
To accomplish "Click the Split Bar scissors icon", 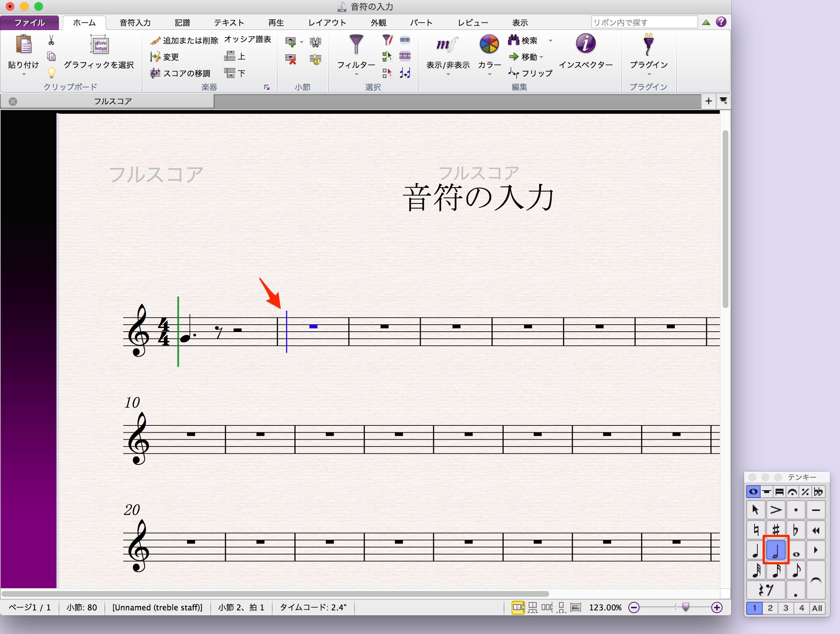I will click(316, 42).
